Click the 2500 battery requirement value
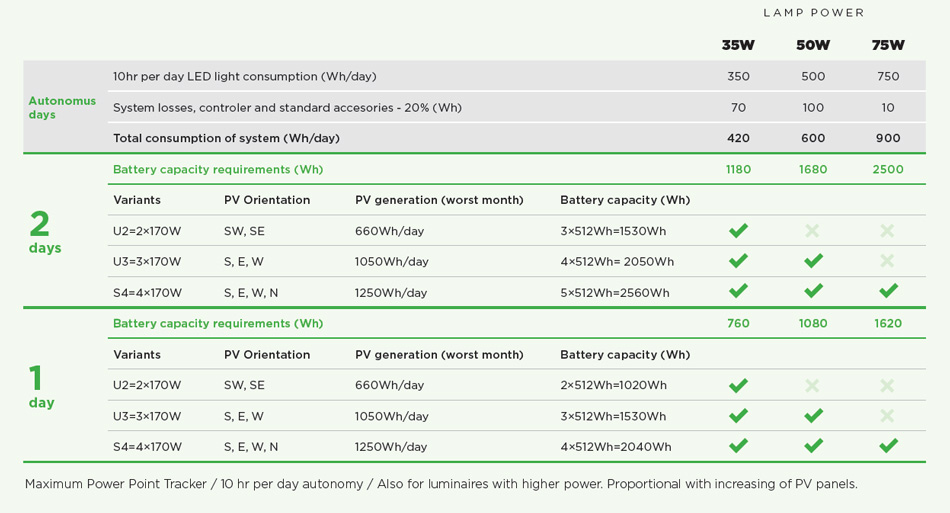 tap(888, 169)
